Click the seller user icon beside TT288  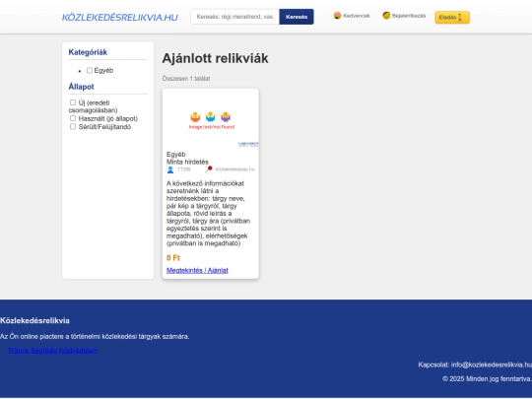tap(170, 169)
